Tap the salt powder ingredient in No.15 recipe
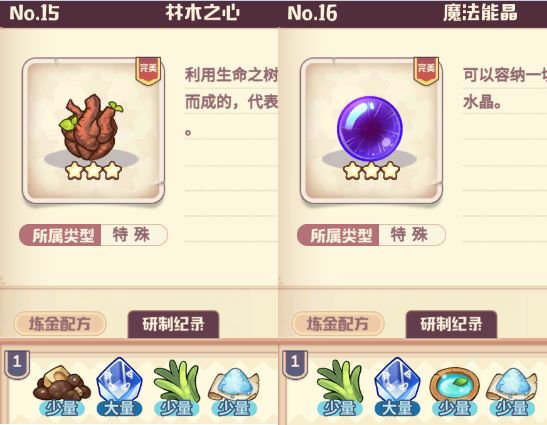 234,385
